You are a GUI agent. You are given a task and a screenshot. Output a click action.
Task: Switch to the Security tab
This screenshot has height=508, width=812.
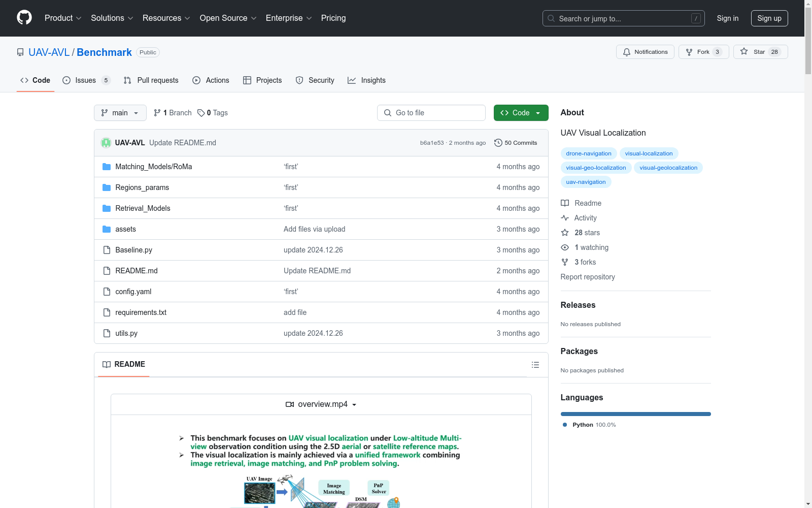click(x=315, y=80)
